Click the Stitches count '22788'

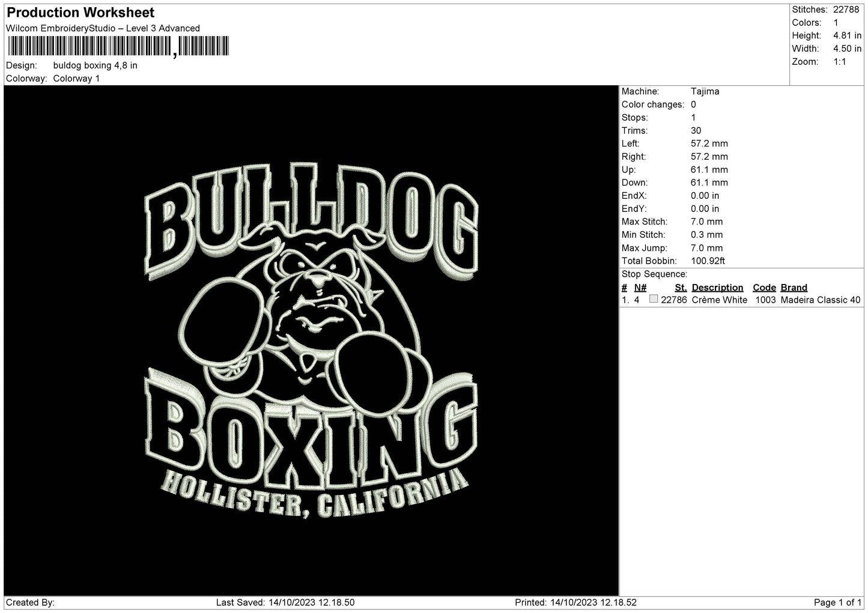(x=846, y=10)
